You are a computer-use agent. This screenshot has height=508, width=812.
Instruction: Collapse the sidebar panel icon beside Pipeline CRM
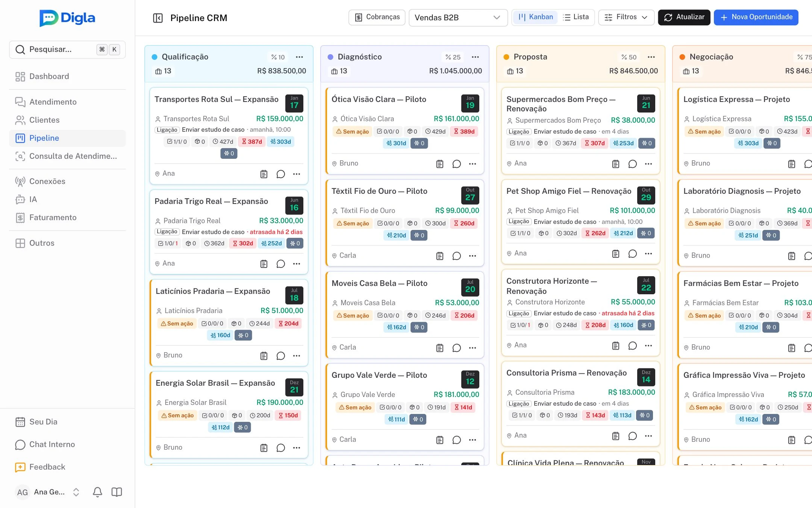(x=158, y=18)
